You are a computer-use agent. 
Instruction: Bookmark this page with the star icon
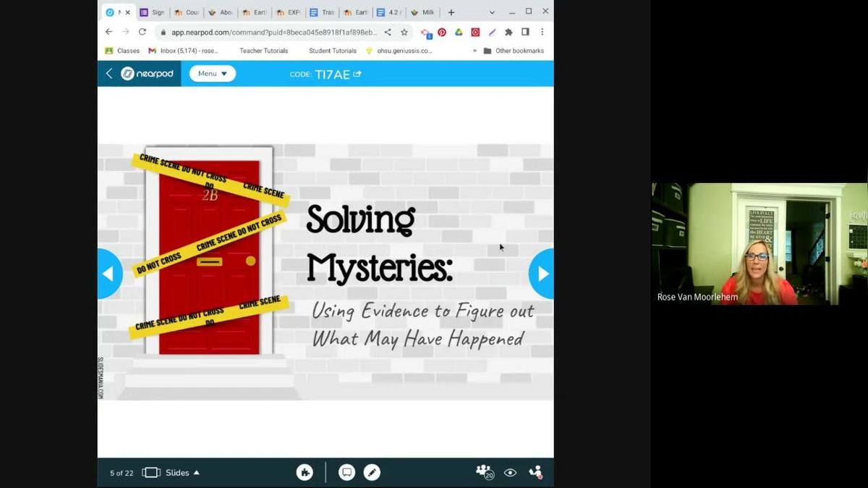point(404,32)
